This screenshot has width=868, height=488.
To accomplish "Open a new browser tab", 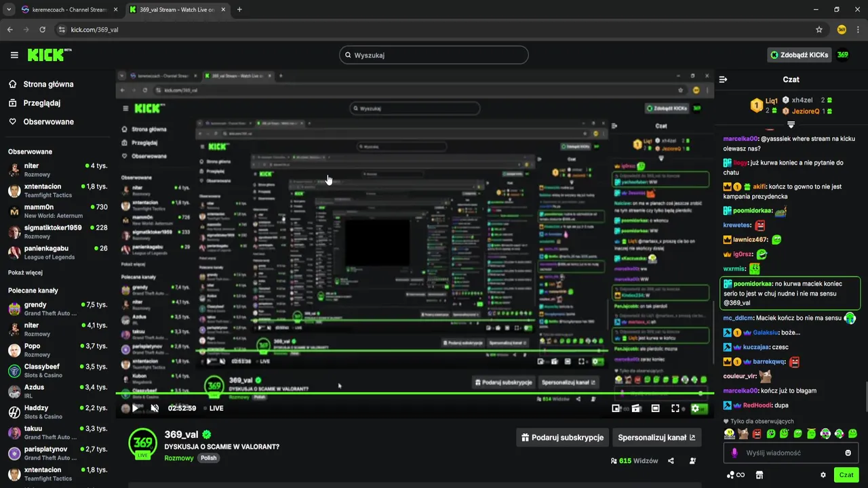I will pos(239,9).
